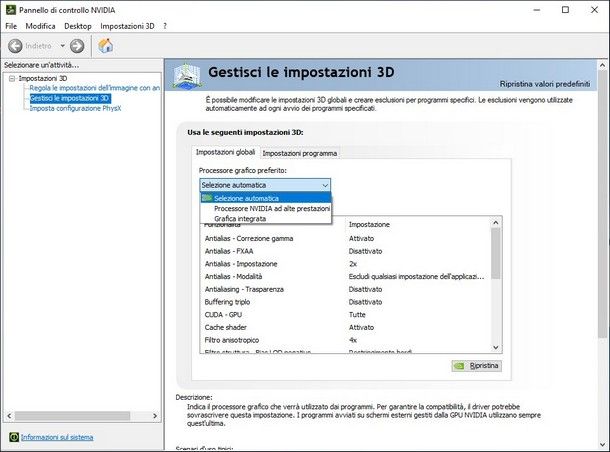
Task: Click the main page scroll up arrow
Action: 603,65
